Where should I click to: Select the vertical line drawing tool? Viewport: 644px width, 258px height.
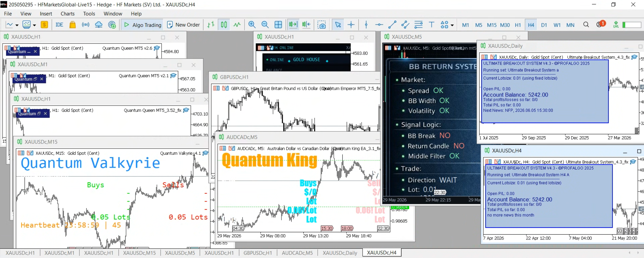pos(366,25)
